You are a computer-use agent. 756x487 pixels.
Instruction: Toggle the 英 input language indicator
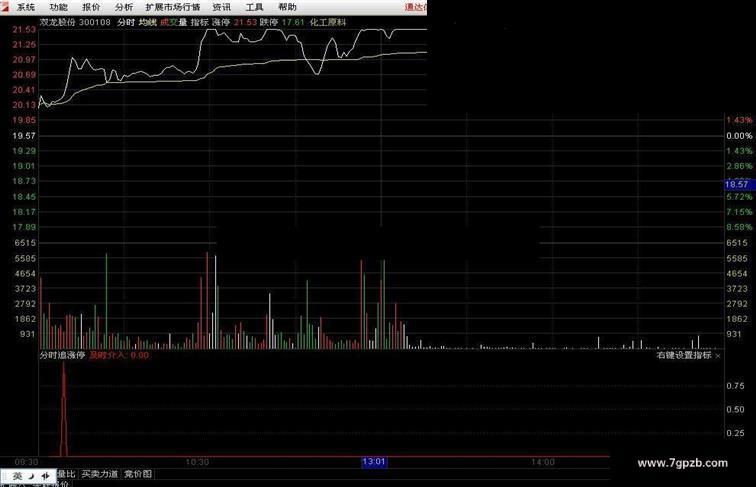[x=17, y=476]
